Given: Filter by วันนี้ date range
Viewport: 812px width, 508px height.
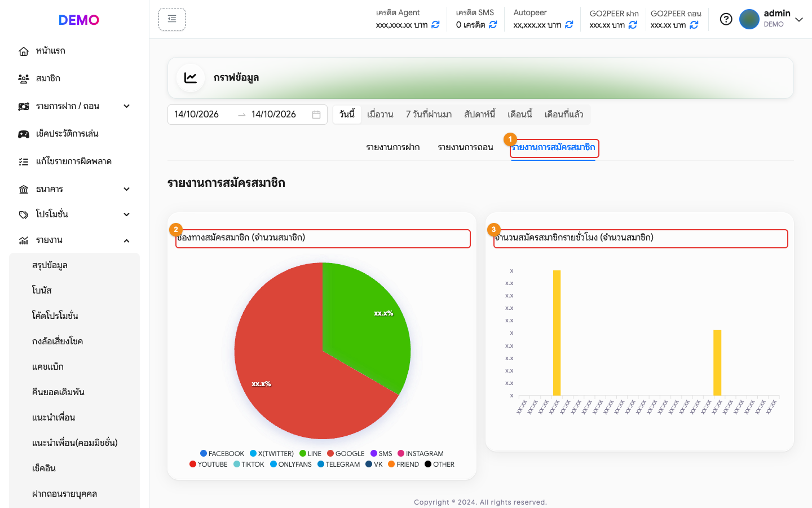Looking at the screenshot, I should click(x=347, y=115).
